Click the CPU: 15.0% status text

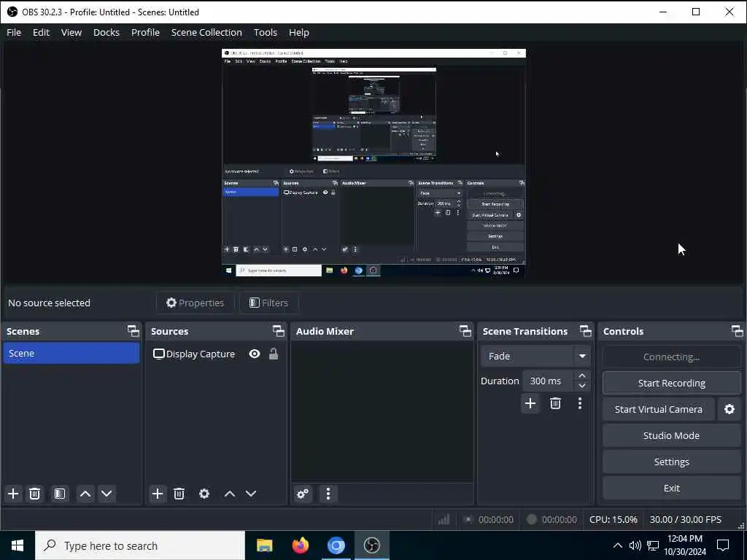[x=613, y=519]
